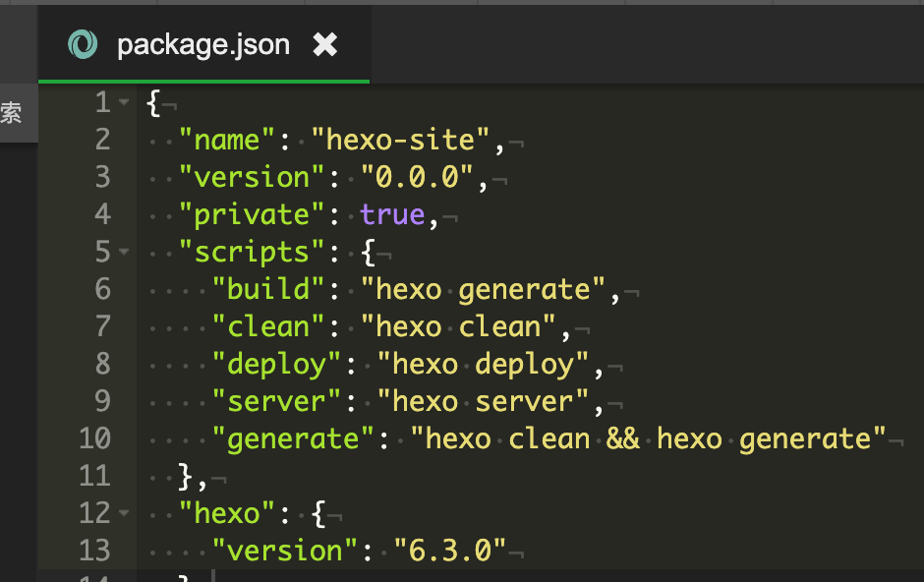Select line number 10 in the gutter
The width and height of the screenshot is (924, 582).
94,438
